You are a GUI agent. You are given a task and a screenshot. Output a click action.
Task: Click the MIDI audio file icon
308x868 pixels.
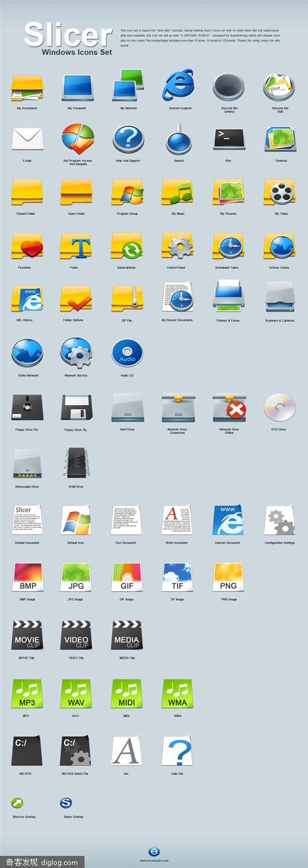pos(127,694)
